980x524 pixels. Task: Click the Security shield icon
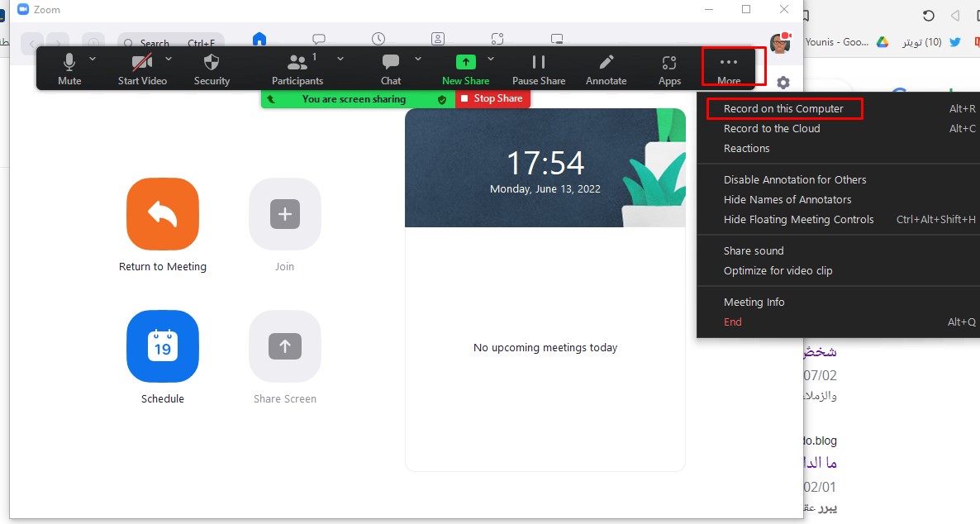[212, 64]
